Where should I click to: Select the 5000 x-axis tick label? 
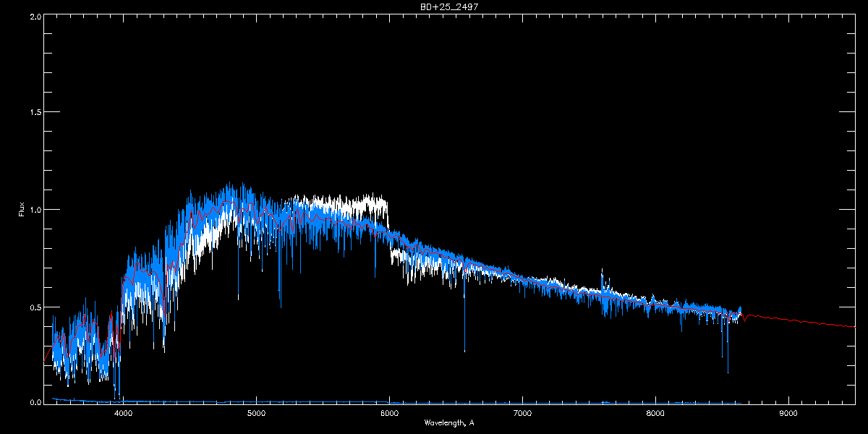[256, 414]
